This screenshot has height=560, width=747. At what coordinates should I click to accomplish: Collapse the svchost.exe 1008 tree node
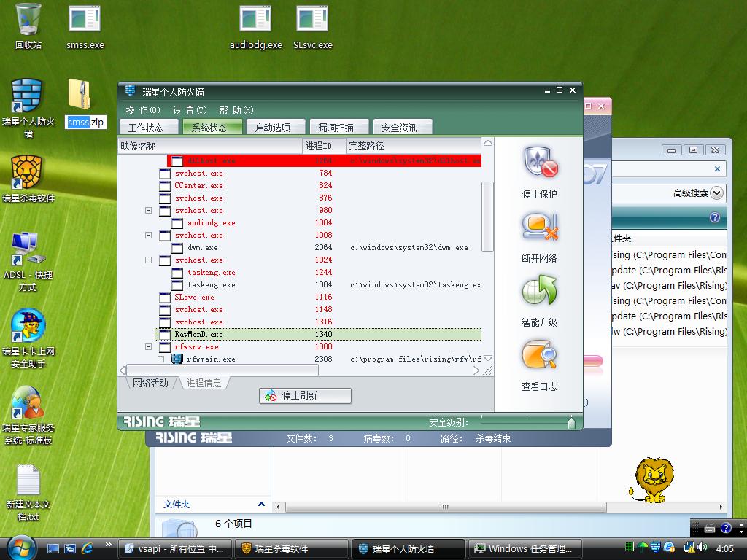pos(148,235)
